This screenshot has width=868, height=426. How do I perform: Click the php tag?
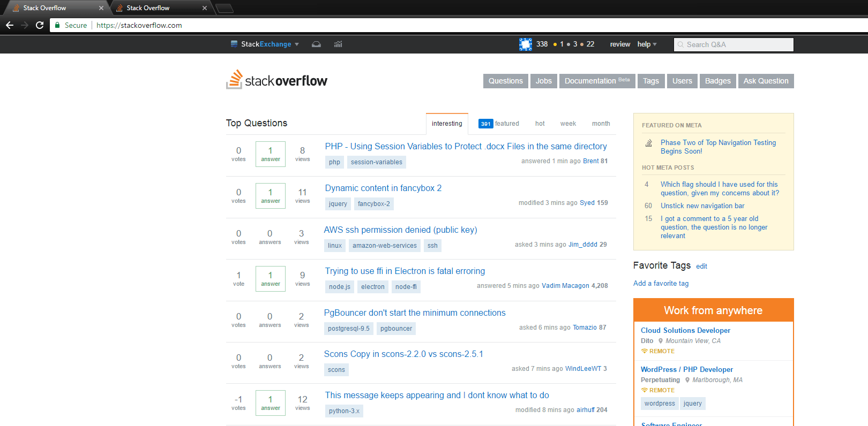pyautogui.click(x=335, y=162)
